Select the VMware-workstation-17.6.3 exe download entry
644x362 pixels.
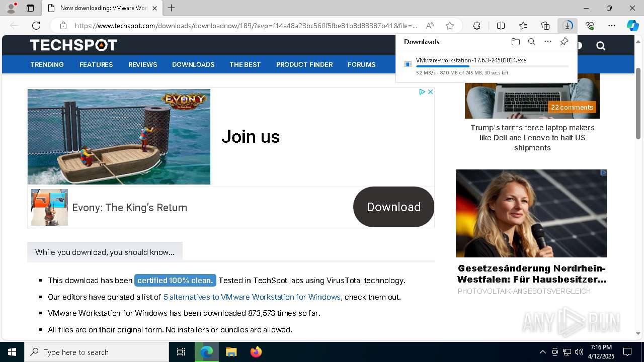coord(486,66)
